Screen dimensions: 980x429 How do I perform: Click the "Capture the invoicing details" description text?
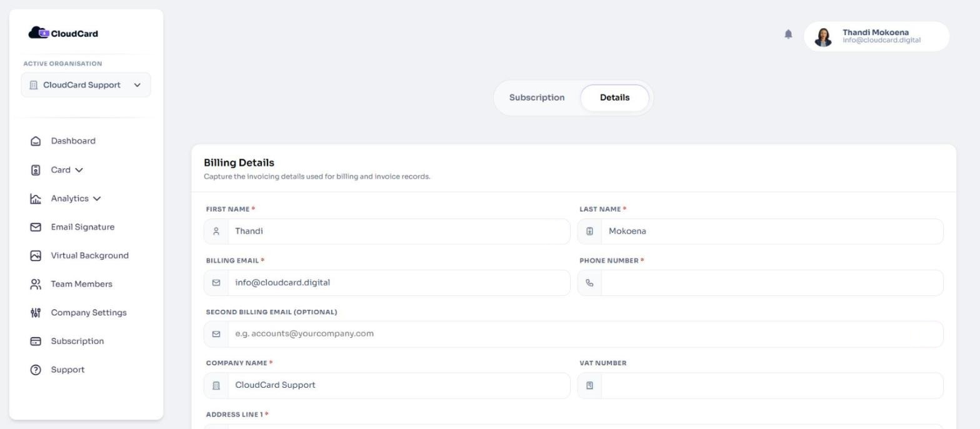[x=317, y=177]
